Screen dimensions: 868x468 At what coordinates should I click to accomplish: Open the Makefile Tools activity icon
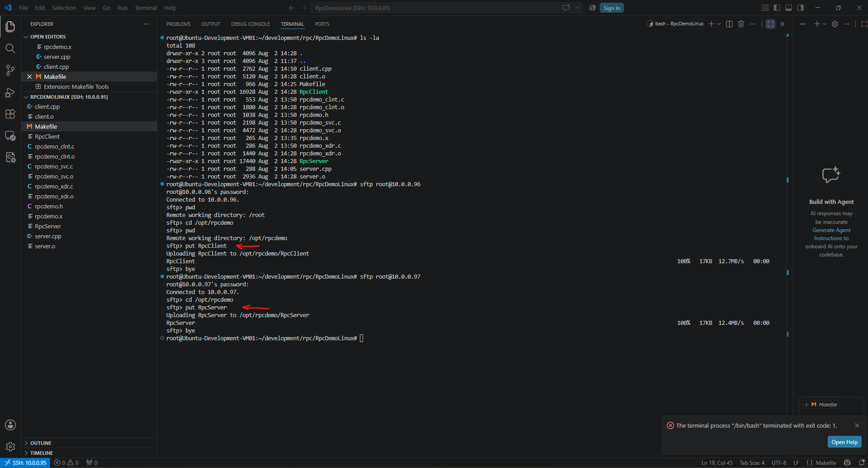click(10, 157)
